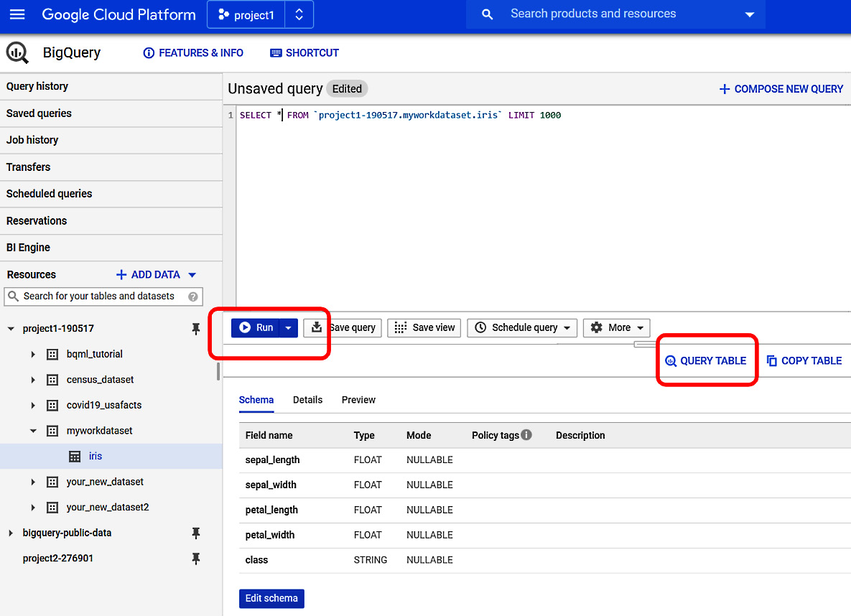Click the iris table icon
This screenshot has height=616, width=851.
(x=75, y=457)
